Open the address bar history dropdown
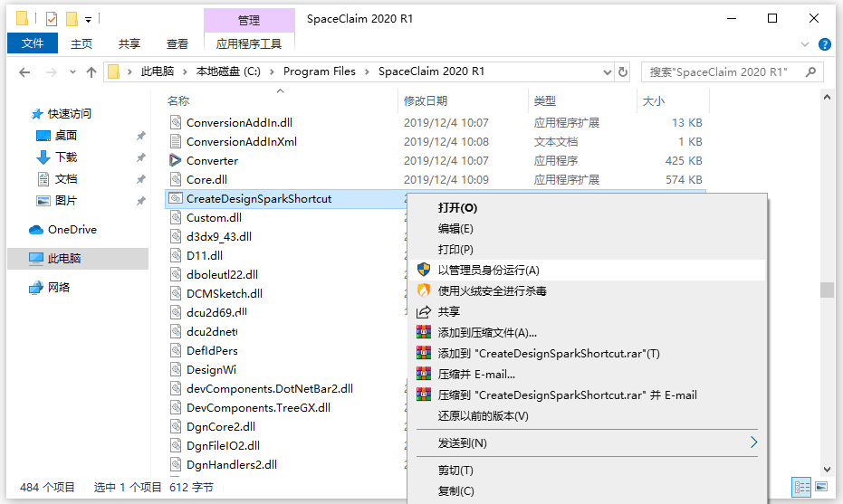Viewport: 843px width, 504px height. pyautogui.click(x=607, y=72)
